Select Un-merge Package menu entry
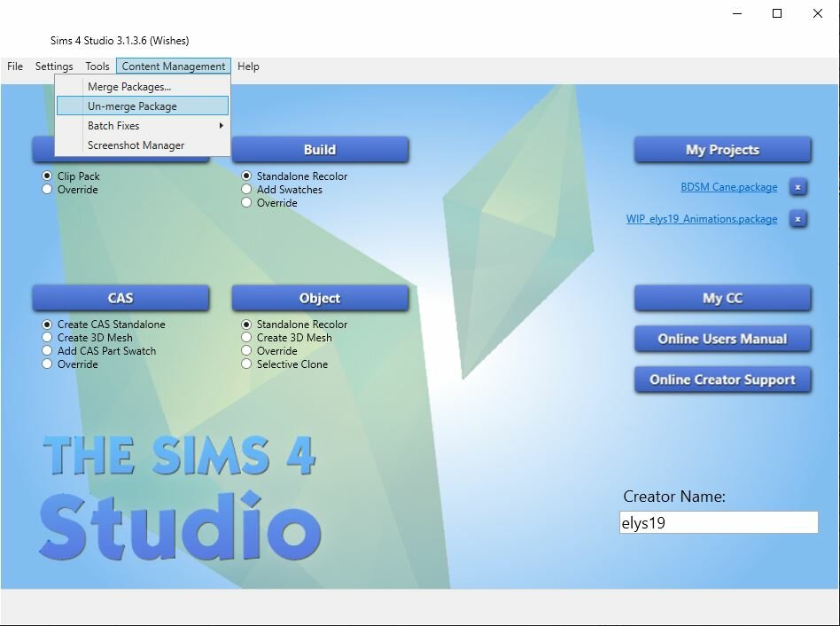The image size is (840, 626). 143,106
